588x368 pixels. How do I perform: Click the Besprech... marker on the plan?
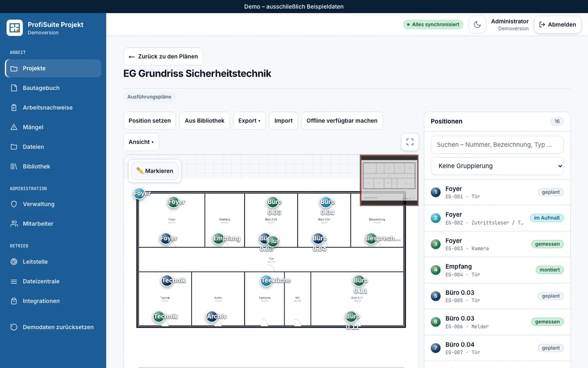[x=371, y=238]
